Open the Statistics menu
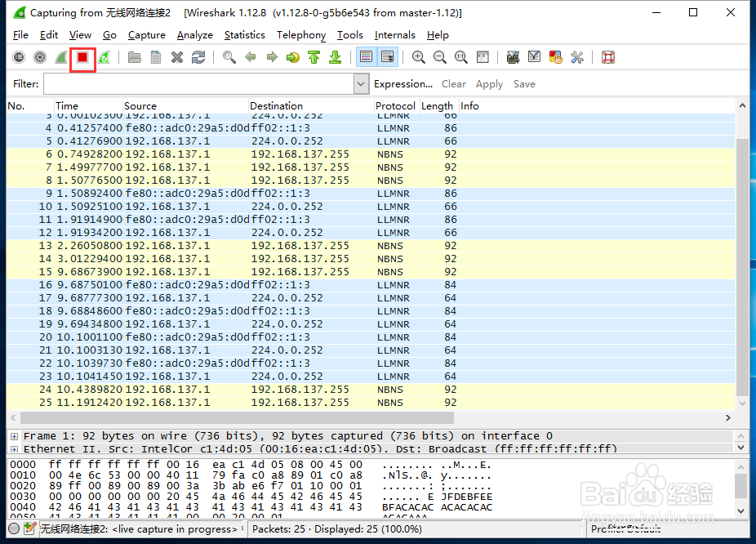 [x=244, y=35]
